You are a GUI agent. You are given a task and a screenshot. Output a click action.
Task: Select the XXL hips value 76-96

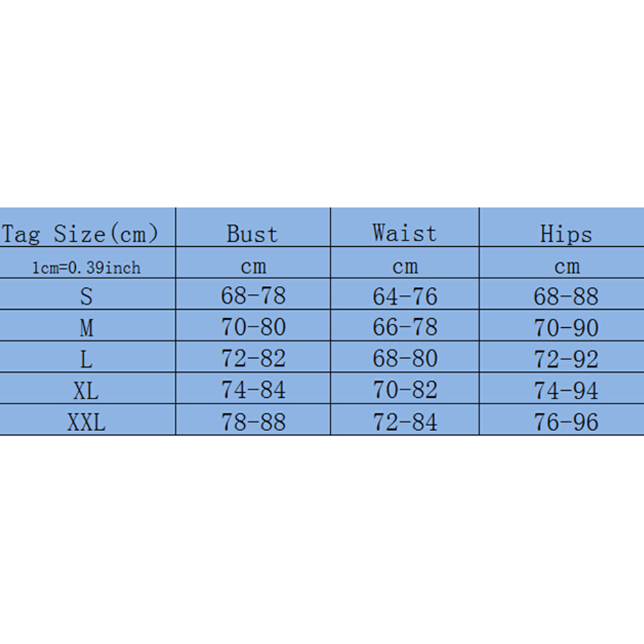click(x=566, y=422)
